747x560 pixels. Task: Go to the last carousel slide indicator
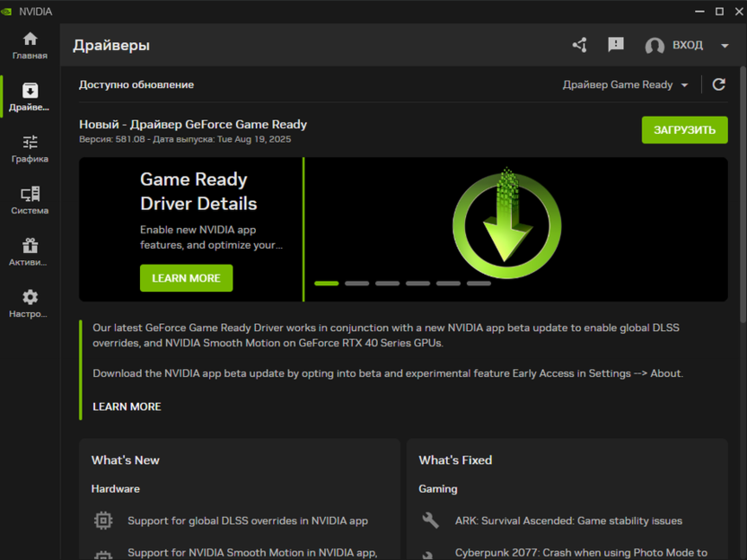pos(479,284)
